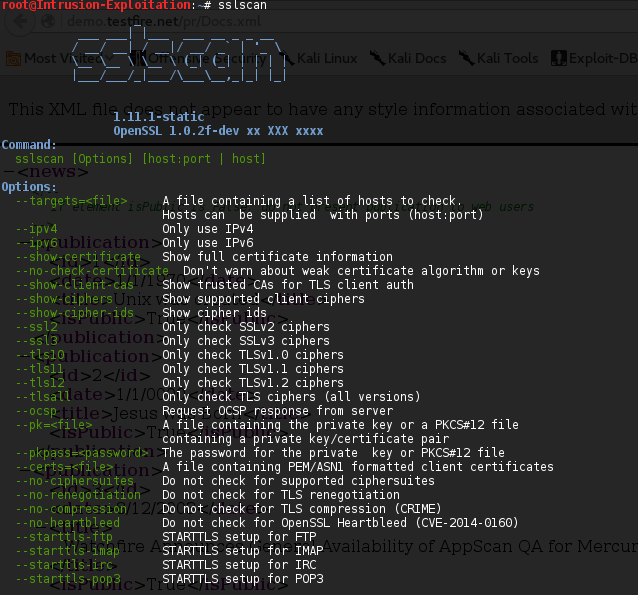The width and height of the screenshot is (638, 595).
Task: Click the 'OpenSSL 1.0.2f-dev xx XXX xxxx' line
Action: tap(218, 131)
